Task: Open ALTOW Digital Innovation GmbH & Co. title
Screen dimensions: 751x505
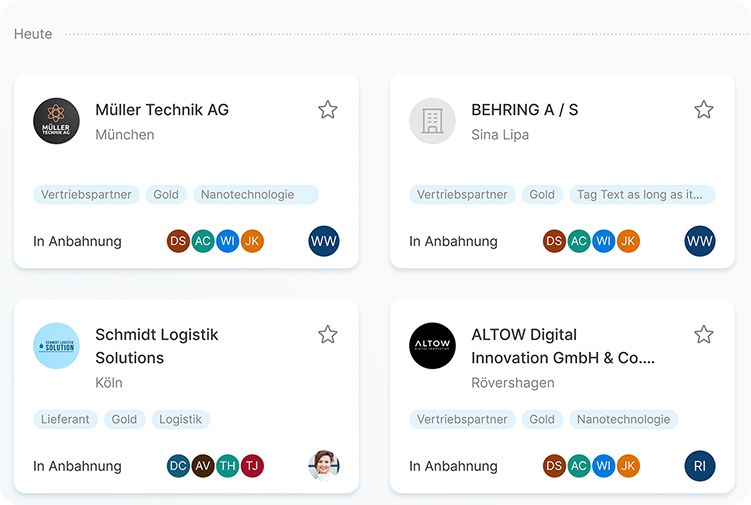Action: click(x=563, y=346)
